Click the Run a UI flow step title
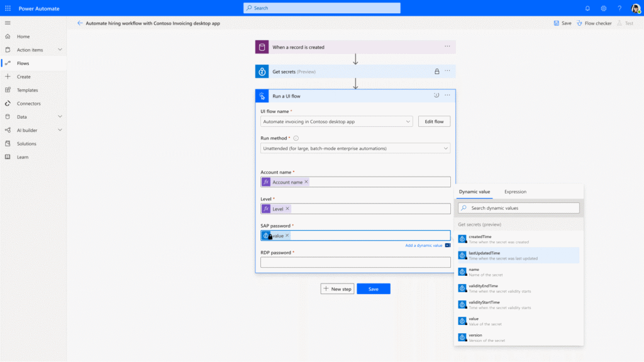This screenshot has height=362, width=644. click(286, 96)
